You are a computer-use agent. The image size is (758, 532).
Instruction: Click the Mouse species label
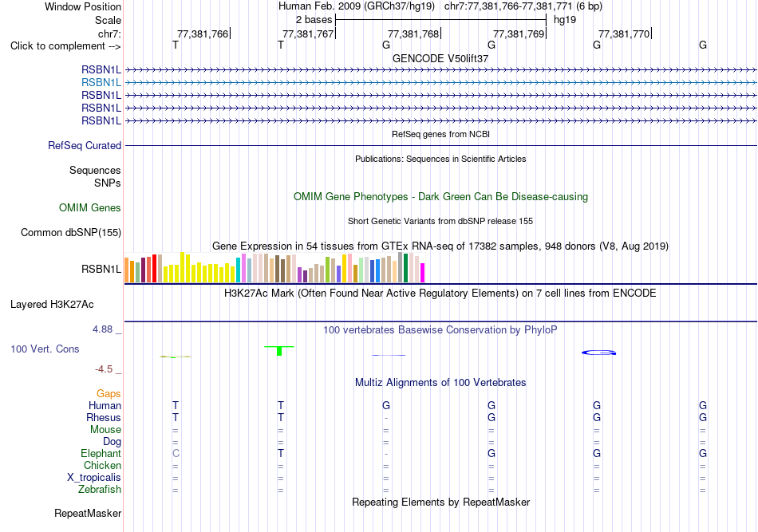pos(105,430)
